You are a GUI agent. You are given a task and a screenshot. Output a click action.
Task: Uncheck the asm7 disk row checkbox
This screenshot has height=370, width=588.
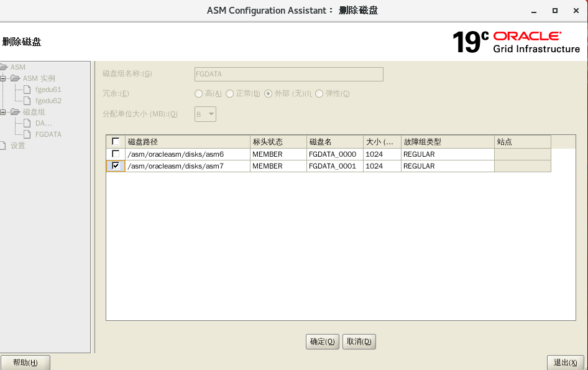point(116,166)
